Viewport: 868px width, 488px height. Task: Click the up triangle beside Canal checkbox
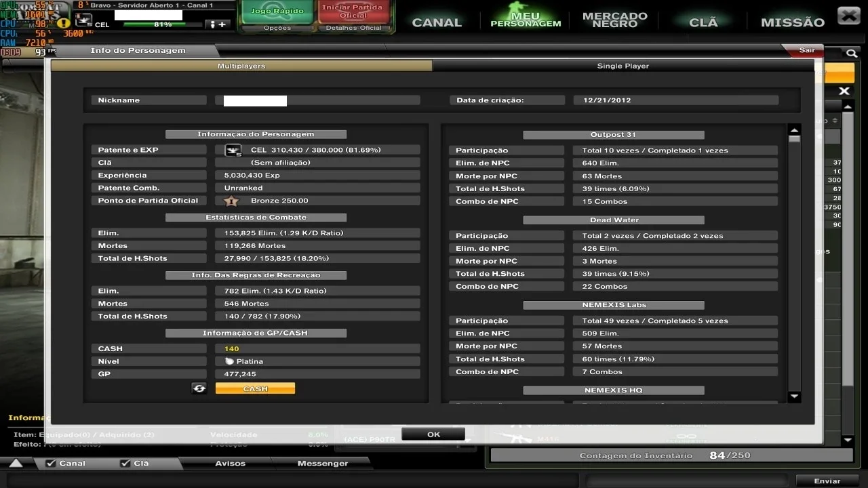tap(16, 463)
